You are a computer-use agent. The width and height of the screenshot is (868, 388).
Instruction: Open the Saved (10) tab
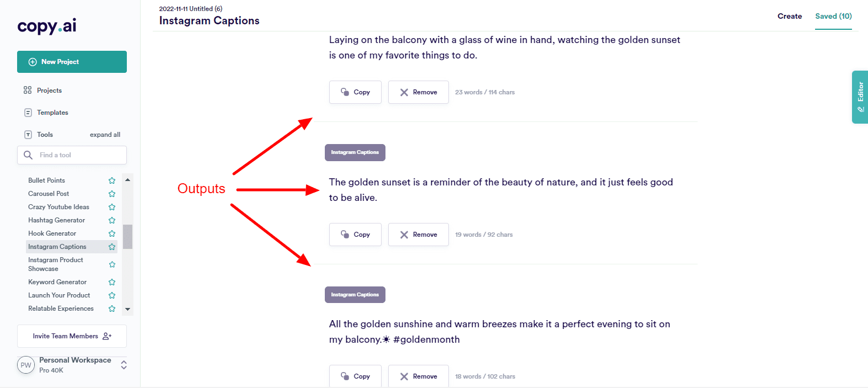(833, 16)
